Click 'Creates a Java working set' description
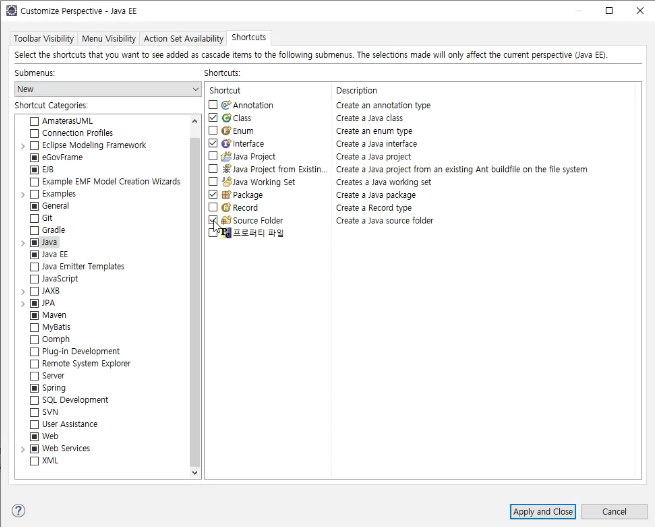The height and width of the screenshot is (527, 655). coord(383,182)
